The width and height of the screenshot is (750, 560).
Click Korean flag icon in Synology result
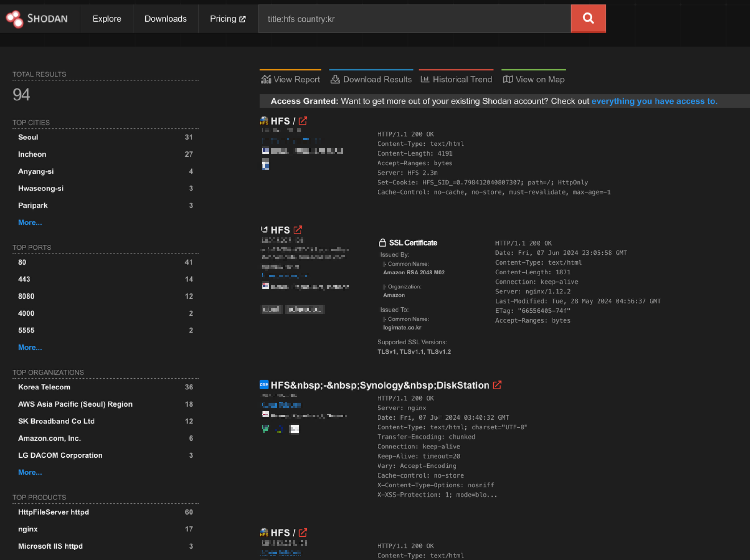point(265,415)
